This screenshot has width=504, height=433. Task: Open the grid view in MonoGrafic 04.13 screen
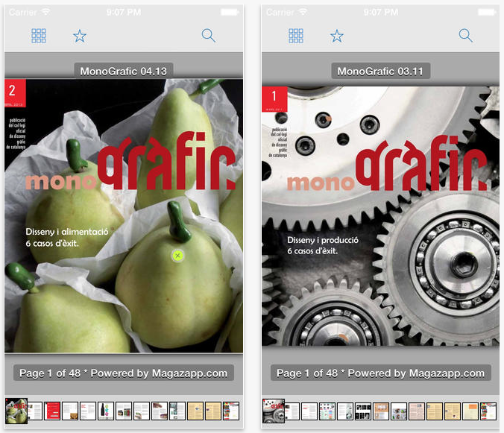click(x=39, y=36)
